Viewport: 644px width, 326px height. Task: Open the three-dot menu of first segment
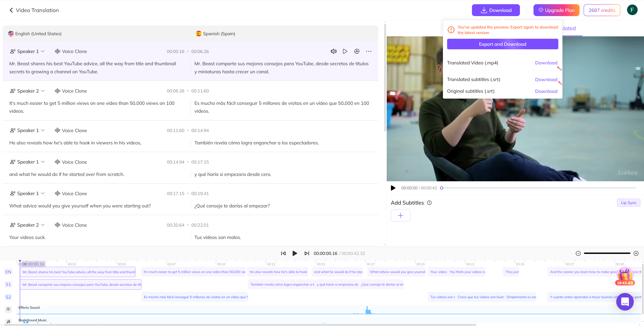(368, 51)
